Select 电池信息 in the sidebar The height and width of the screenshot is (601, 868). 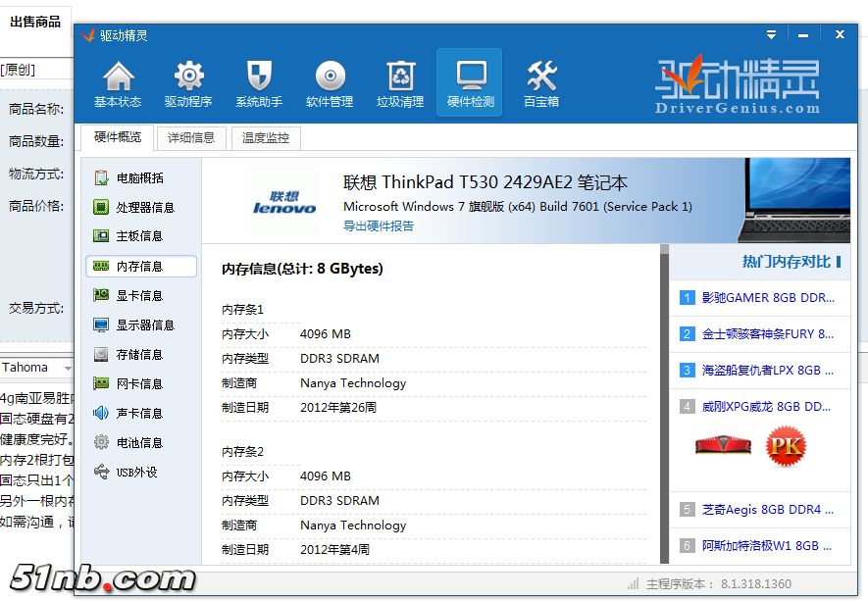click(140, 443)
